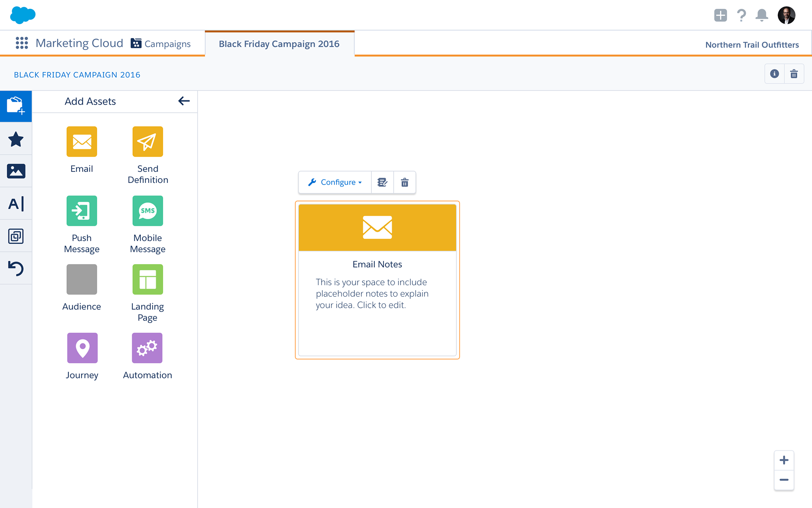812x508 pixels.
Task: Select the Black Friday Campaign 2016 tab
Action: (280, 44)
